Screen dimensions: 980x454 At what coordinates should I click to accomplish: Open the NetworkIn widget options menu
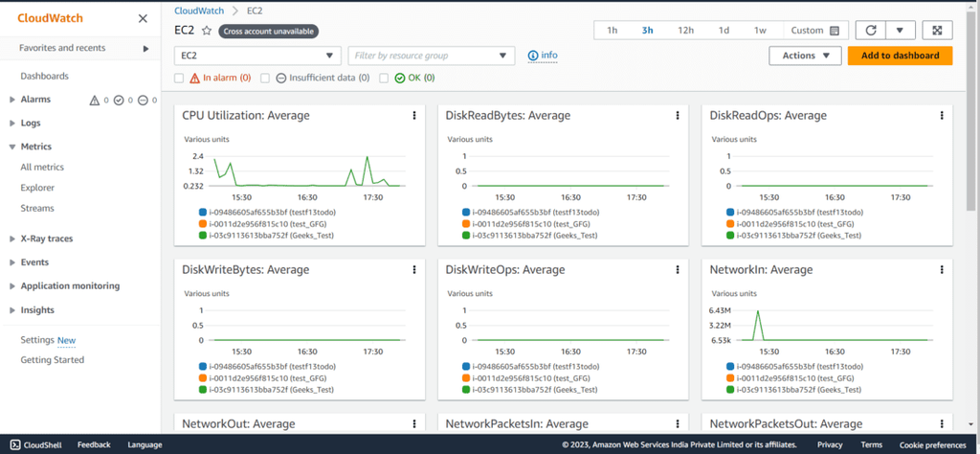point(942,269)
